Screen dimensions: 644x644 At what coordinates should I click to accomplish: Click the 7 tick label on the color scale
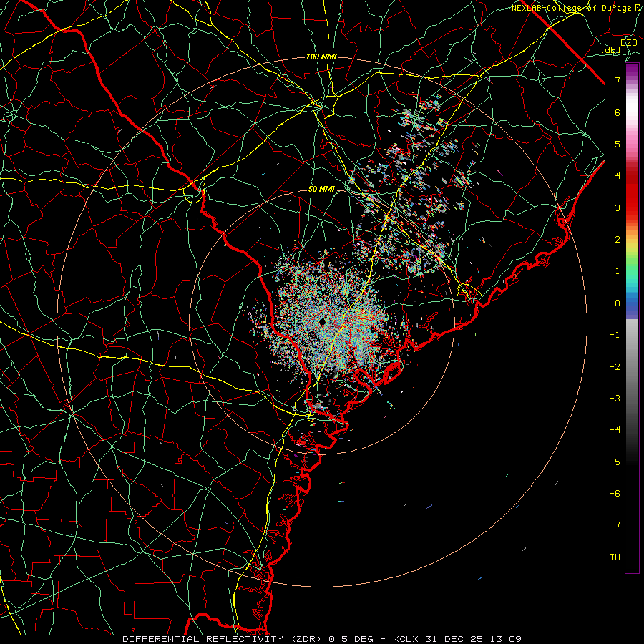click(618, 80)
